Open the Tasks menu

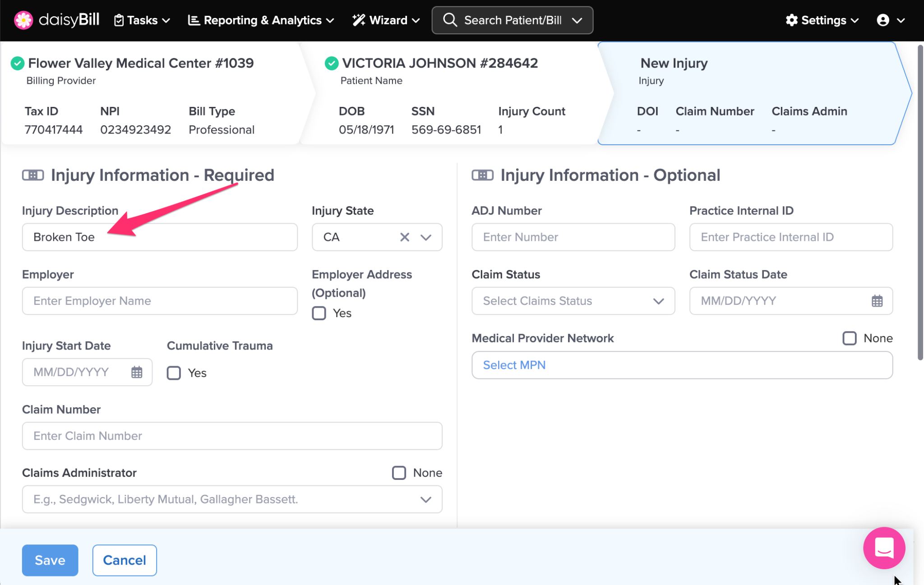tap(142, 20)
